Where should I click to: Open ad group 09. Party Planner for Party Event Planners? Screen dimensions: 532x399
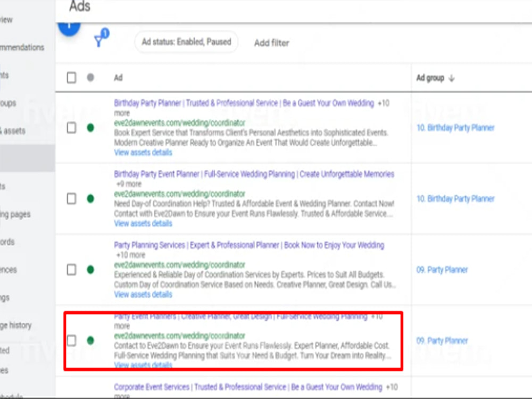click(442, 340)
